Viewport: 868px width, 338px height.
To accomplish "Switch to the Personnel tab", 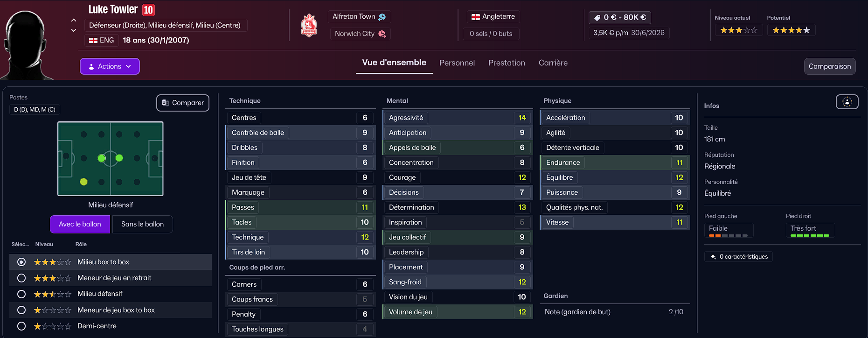I will tap(457, 63).
